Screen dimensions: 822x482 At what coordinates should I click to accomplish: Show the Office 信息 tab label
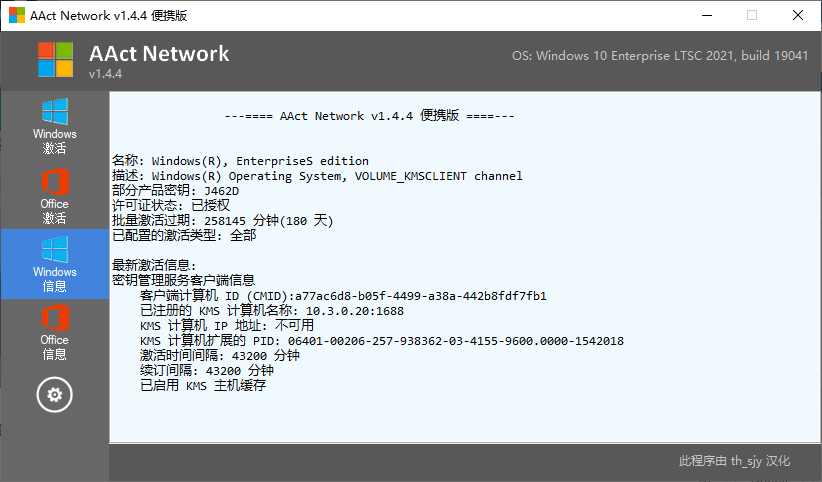click(x=54, y=347)
